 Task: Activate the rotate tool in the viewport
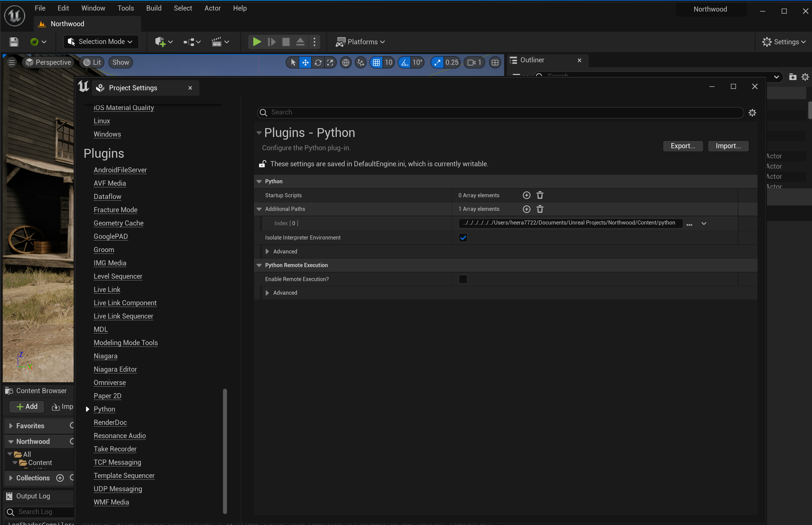(x=318, y=62)
